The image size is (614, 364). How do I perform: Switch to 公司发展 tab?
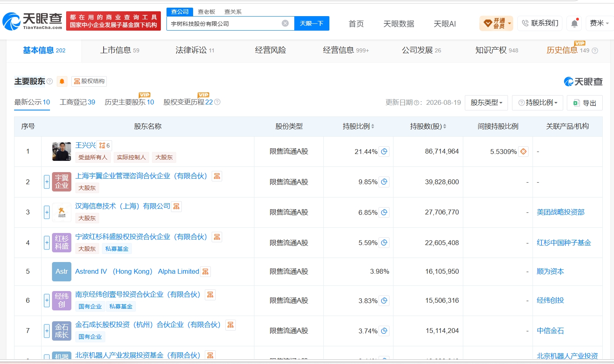click(421, 50)
